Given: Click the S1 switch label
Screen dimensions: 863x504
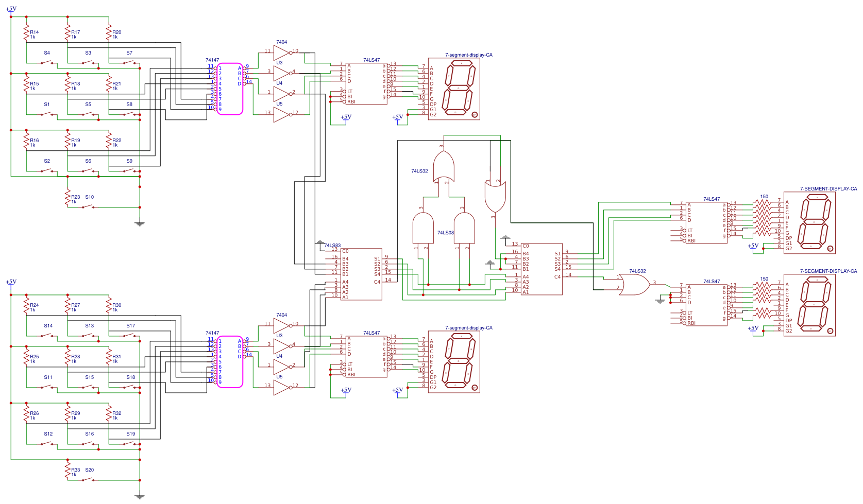Looking at the screenshot, I should (47, 104).
